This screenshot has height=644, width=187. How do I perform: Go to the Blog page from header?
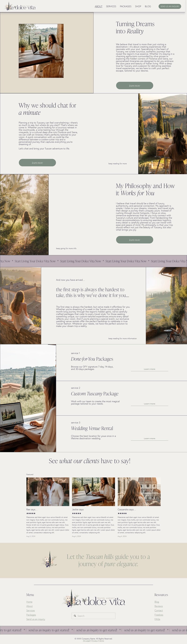point(148,6)
